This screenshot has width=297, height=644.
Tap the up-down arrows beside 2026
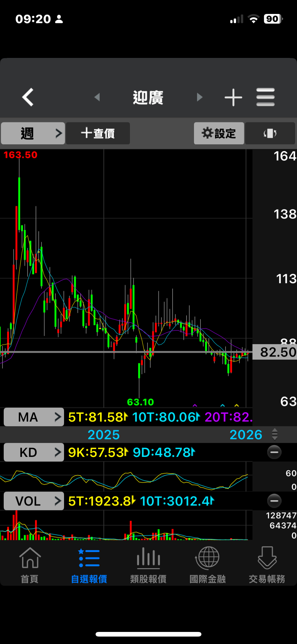274,434
